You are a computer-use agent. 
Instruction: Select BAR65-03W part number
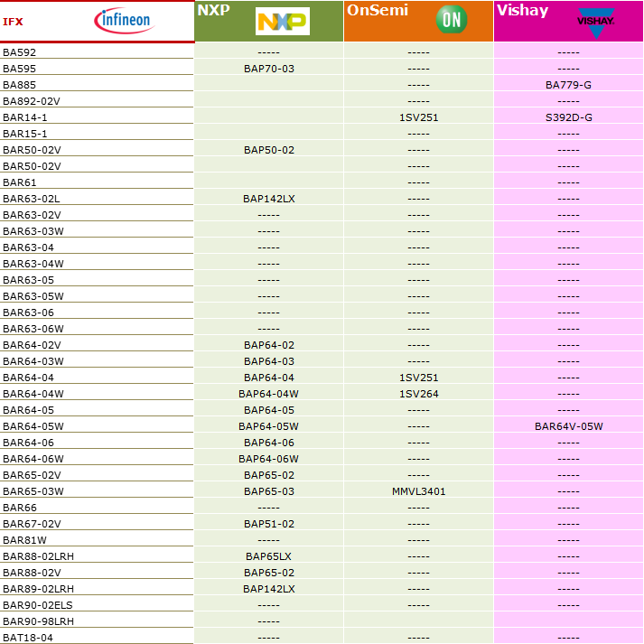(33, 491)
